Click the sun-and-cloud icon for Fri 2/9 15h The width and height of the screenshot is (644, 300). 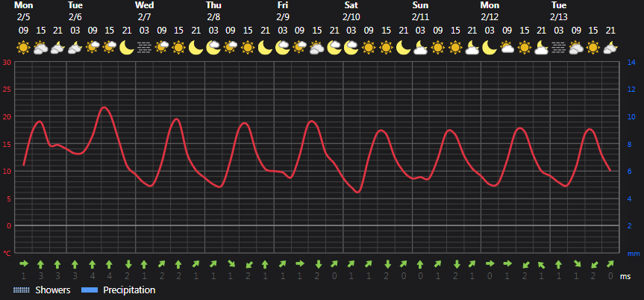coord(316,48)
